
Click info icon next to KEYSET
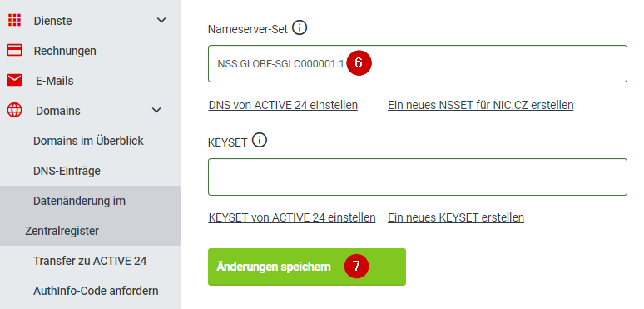point(260,141)
